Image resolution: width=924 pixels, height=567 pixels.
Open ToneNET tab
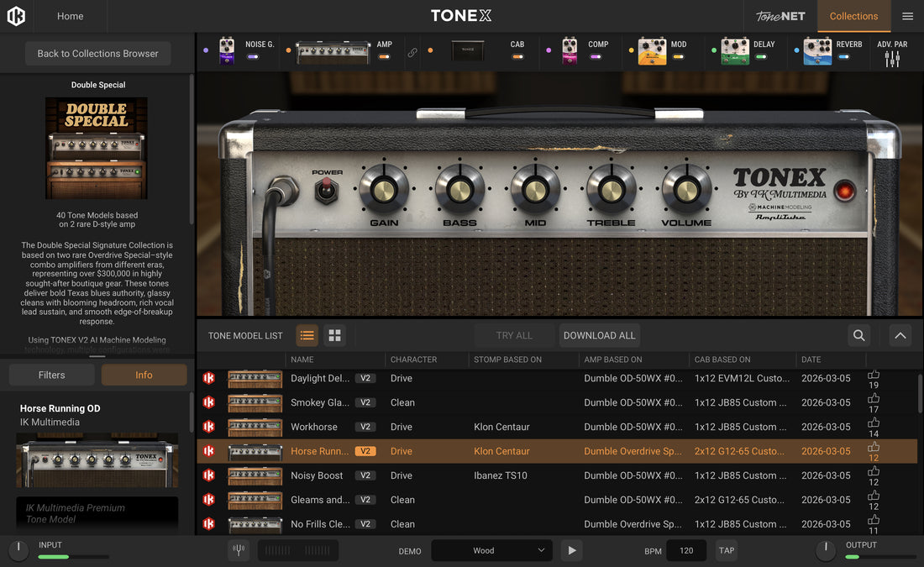click(780, 16)
